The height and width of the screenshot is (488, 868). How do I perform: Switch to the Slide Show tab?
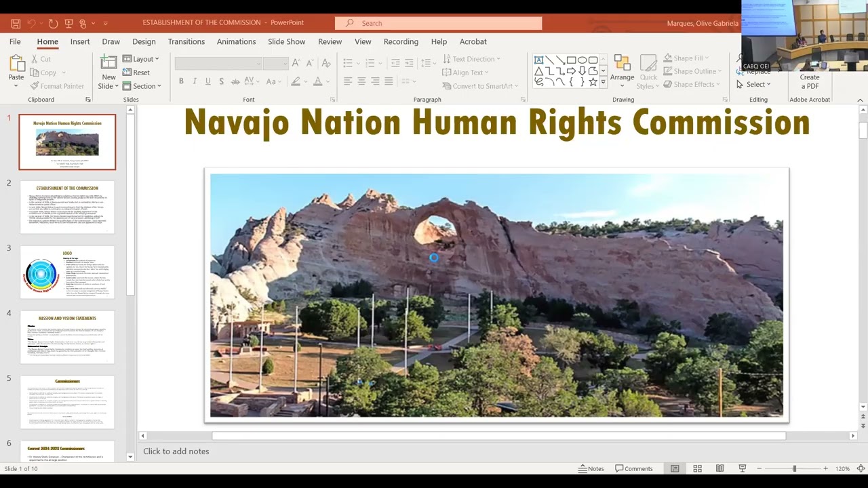point(286,41)
